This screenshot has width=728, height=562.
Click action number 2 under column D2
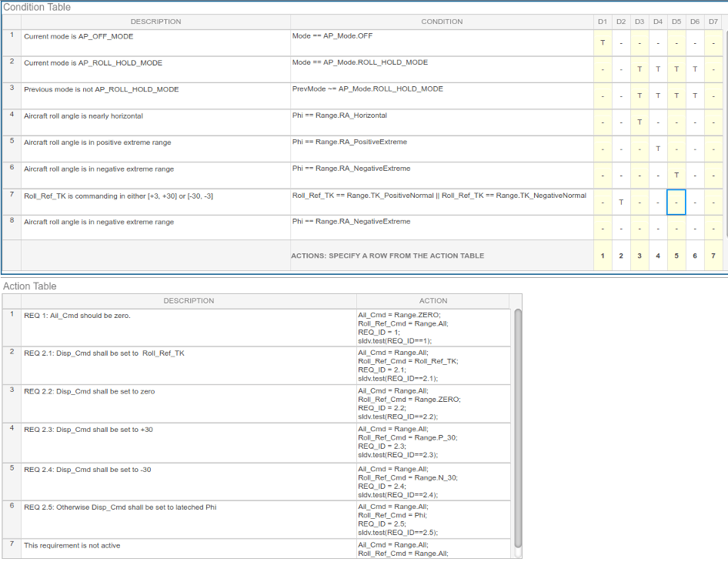click(621, 256)
